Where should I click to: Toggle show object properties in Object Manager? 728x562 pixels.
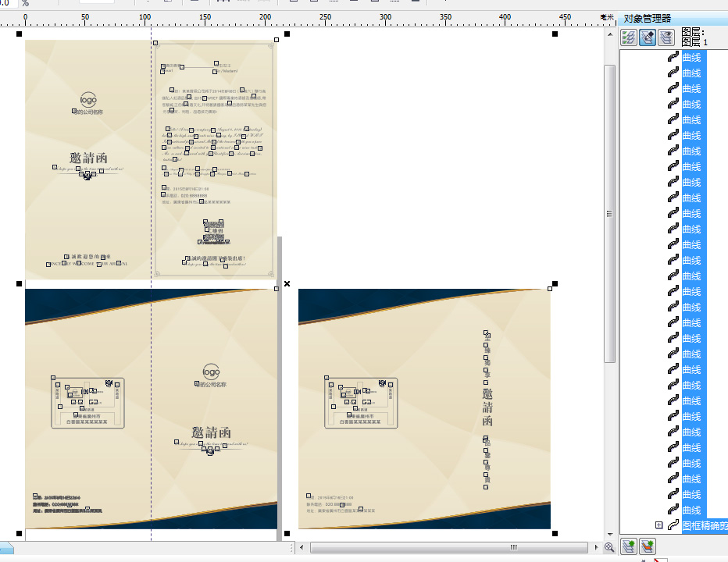tap(629, 37)
